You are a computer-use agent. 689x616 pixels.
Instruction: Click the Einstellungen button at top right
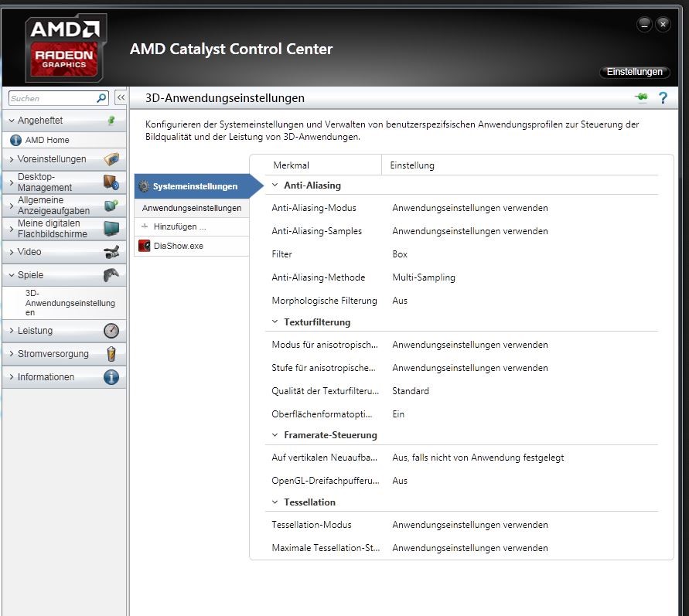(x=634, y=72)
